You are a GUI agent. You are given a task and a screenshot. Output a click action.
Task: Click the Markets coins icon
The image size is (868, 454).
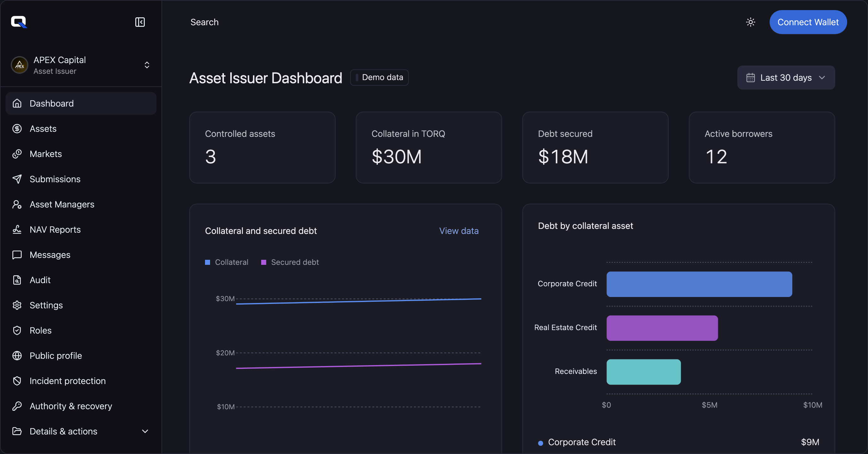coord(17,154)
